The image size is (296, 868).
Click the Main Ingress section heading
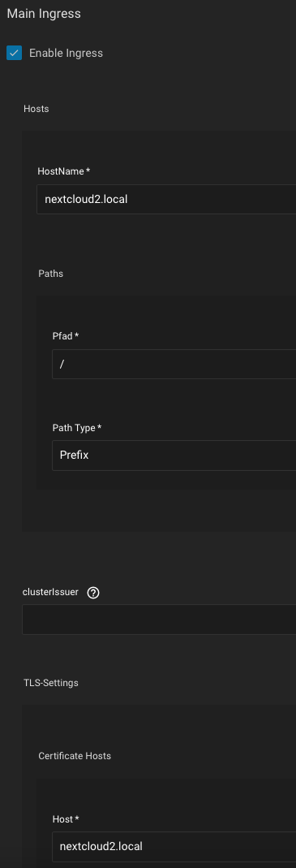tap(44, 14)
